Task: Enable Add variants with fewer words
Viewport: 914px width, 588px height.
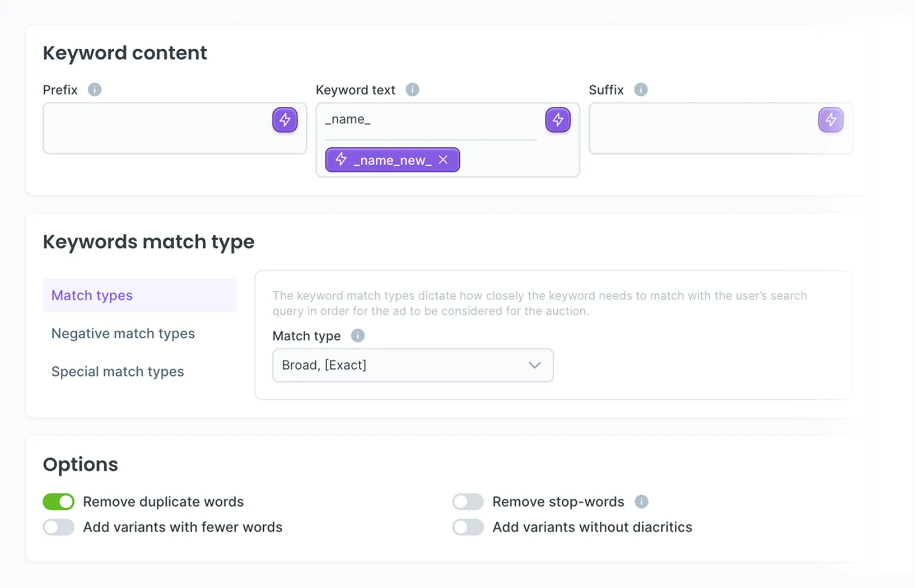Action: [x=59, y=527]
